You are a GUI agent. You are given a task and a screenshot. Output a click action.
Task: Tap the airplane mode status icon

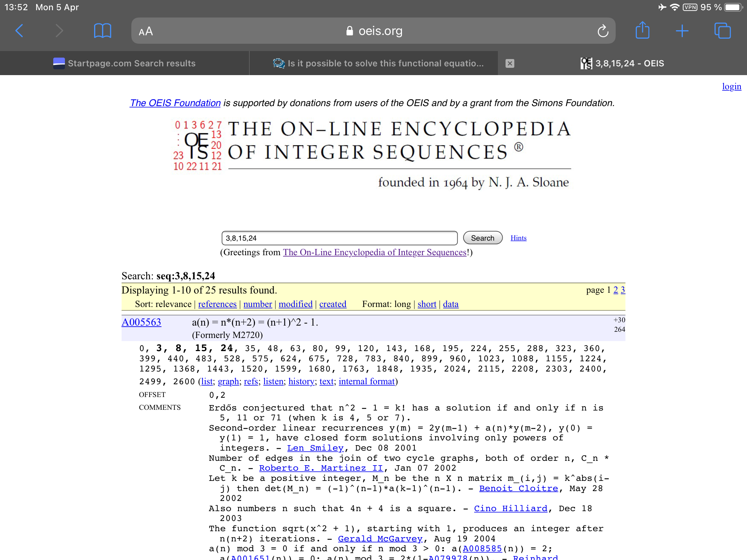click(662, 7)
